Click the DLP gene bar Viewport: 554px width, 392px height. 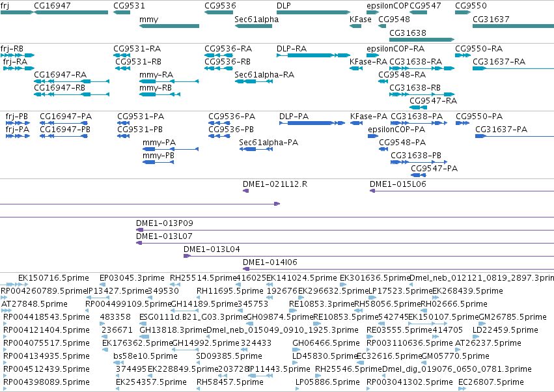[x=313, y=12]
